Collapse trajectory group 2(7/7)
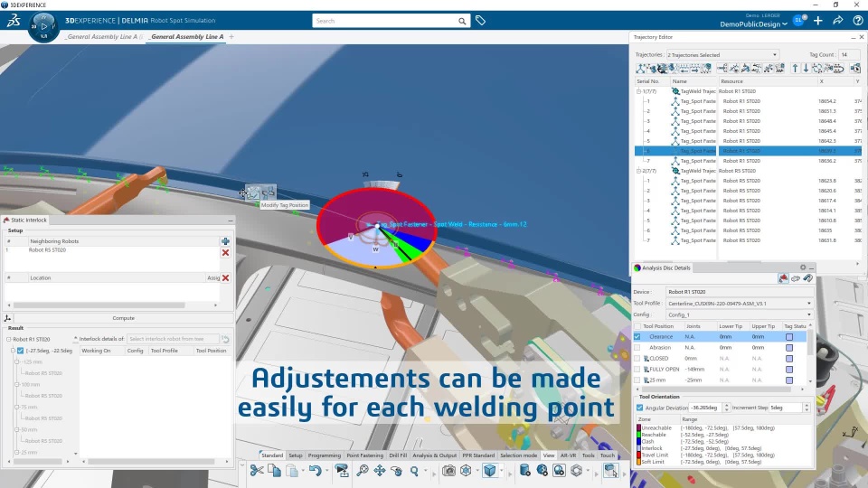Screen dimensions: 868x488 (x=638, y=171)
